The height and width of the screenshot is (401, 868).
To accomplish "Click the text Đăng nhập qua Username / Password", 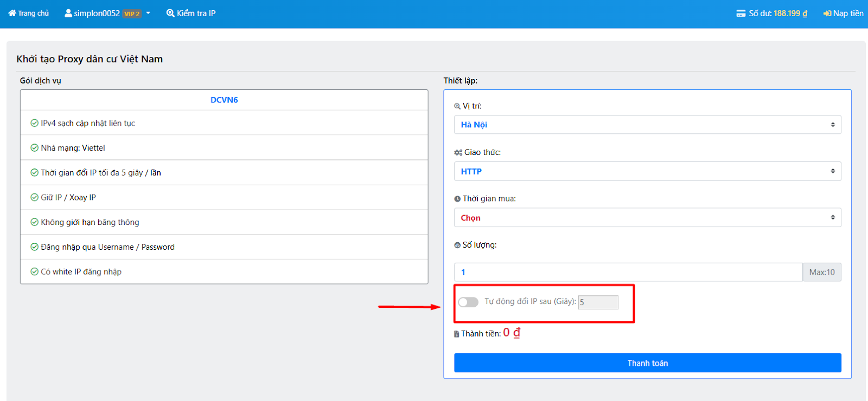I will pyautogui.click(x=108, y=247).
